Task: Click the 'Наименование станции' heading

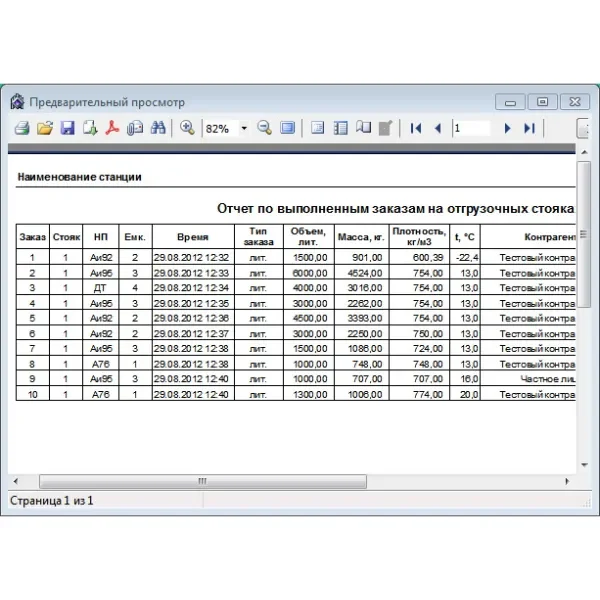Action: pos(80,177)
